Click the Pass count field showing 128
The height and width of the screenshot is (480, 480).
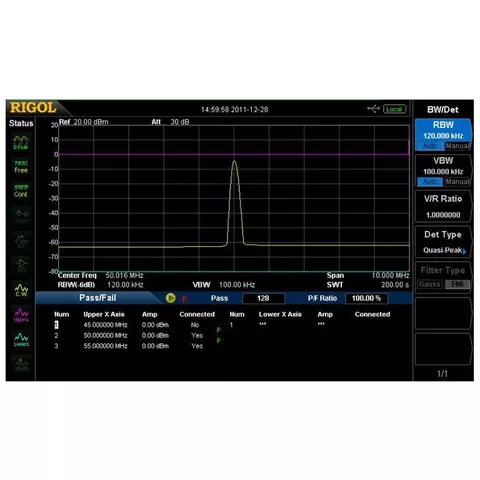click(x=263, y=298)
